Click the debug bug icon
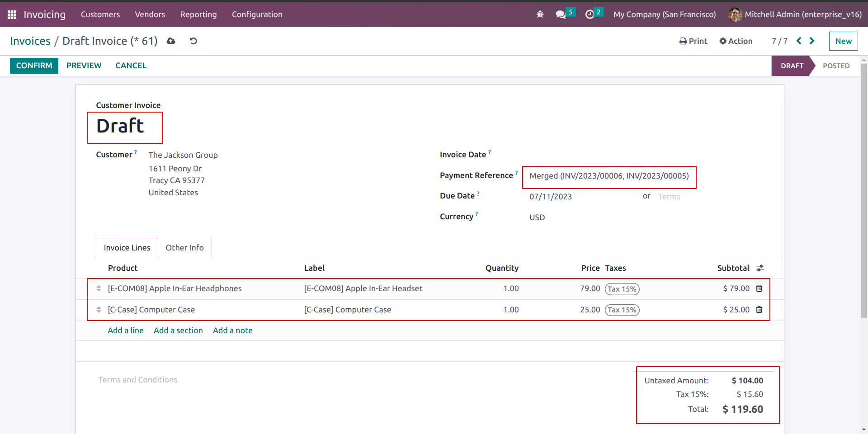 pos(540,14)
